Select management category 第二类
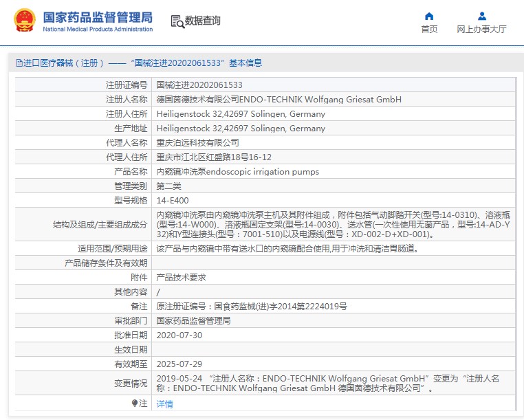Screen dimensions: 524x420 (168, 186)
